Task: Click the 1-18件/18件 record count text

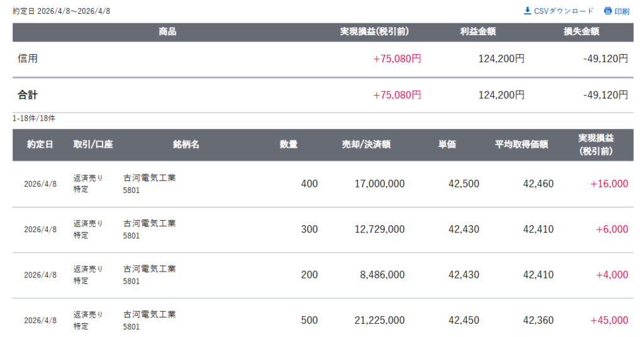Action: [34, 118]
